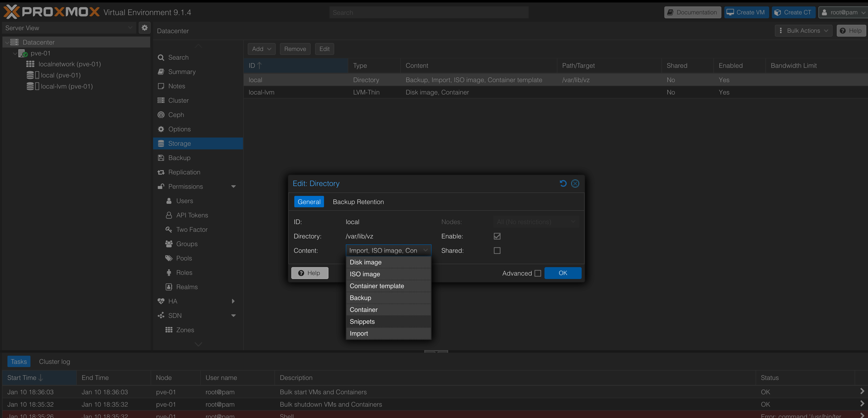Select the API Tokens icon
Screen dimensions: 868x418
[169, 215]
